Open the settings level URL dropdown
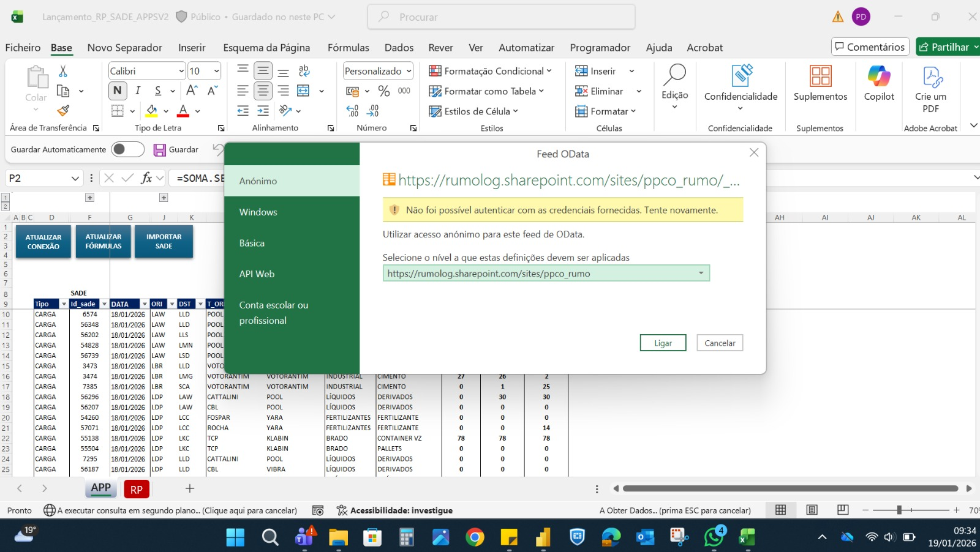The width and height of the screenshot is (980, 552). pyautogui.click(x=701, y=273)
